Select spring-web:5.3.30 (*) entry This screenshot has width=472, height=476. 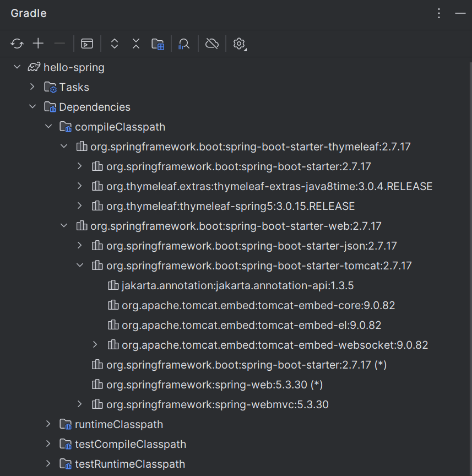(x=235, y=385)
